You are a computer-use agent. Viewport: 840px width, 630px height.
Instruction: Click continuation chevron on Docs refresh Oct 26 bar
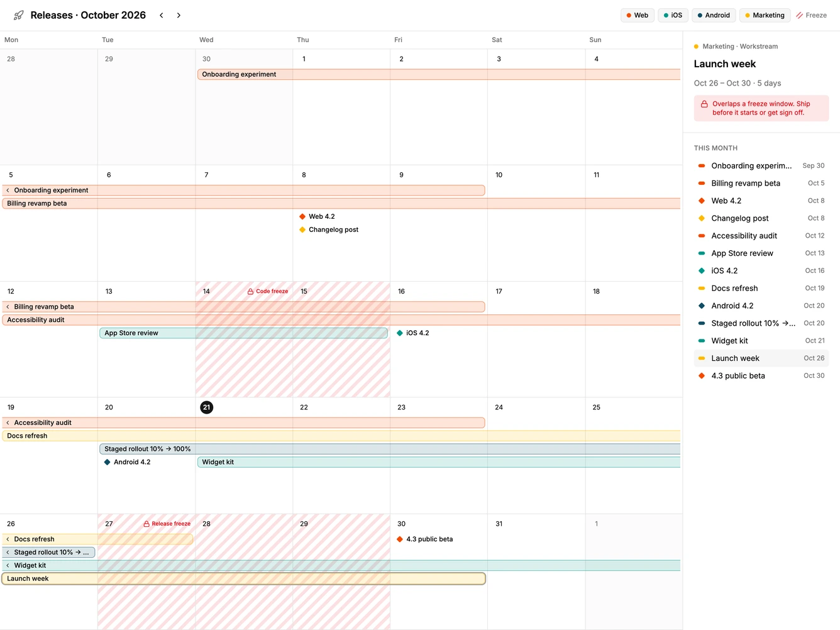(x=8, y=539)
